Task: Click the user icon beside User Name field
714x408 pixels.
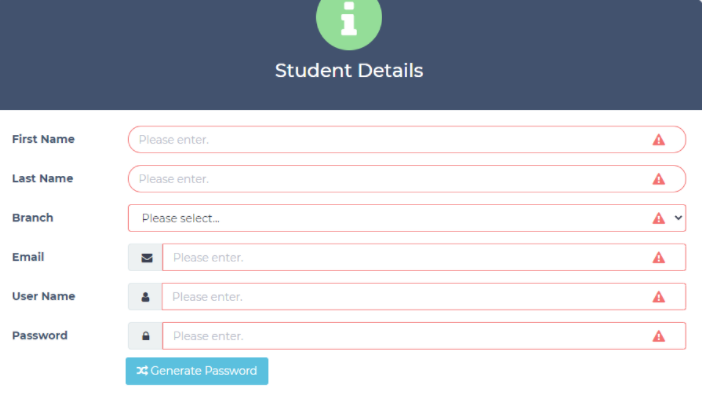Action: 146,297
